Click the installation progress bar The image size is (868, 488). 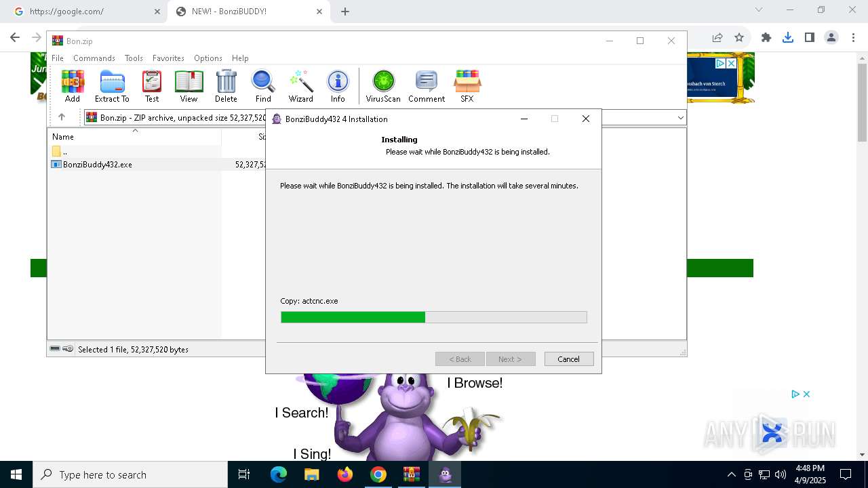pos(434,317)
